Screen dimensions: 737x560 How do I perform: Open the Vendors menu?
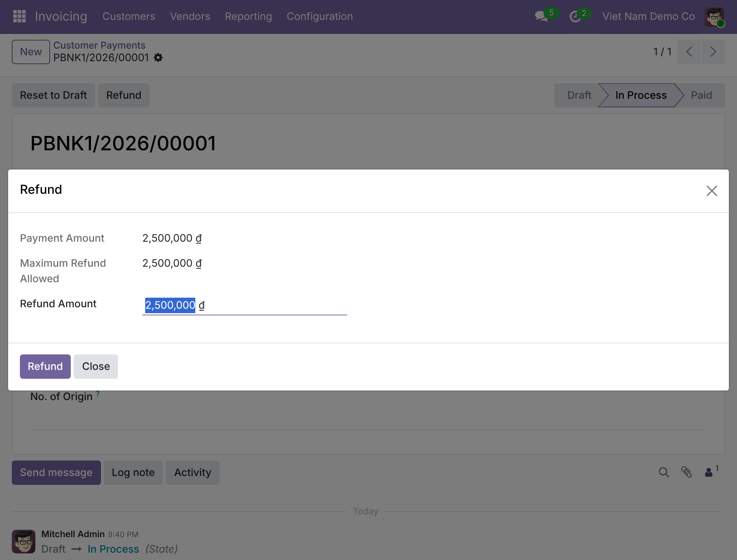tap(190, 17)
